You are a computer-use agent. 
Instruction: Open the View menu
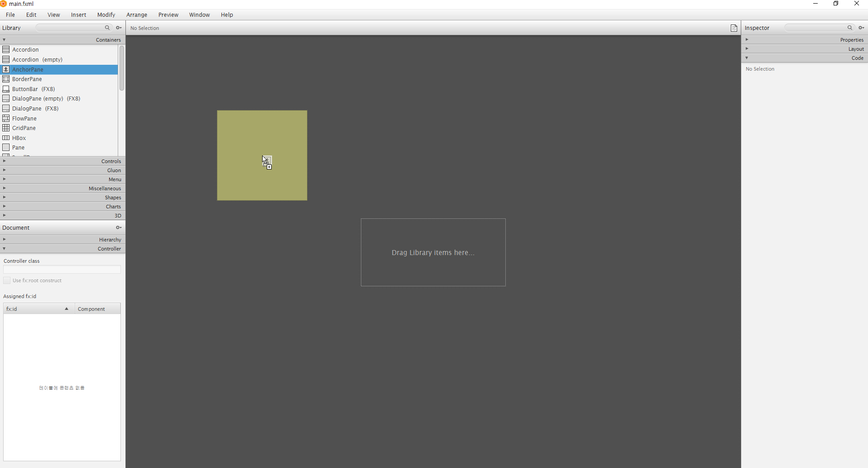(x=53, y=14)
